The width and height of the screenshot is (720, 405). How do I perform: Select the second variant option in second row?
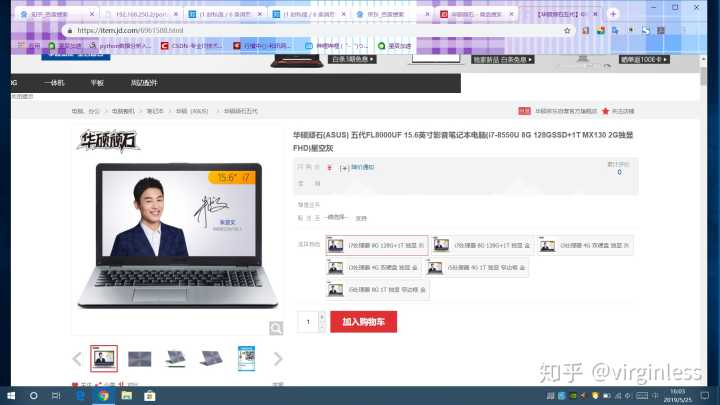click(476, 268)
